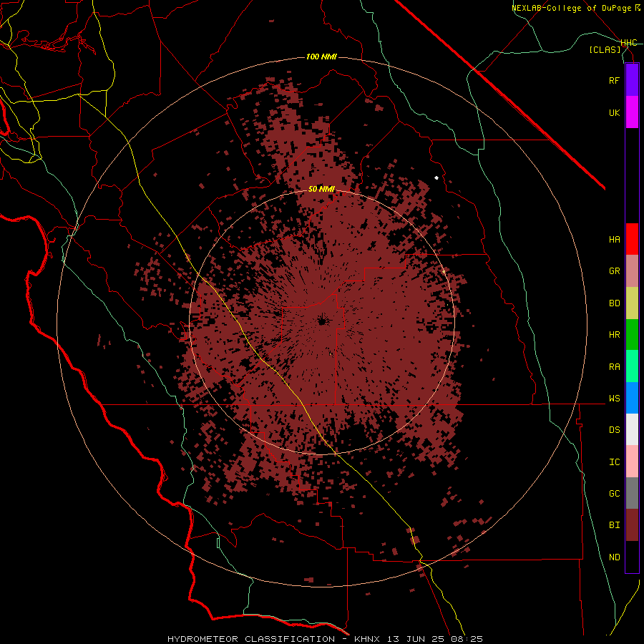Screen dimensions: 644x644
Task: Click the GC gray legend swatch
Action: pyautogui.click(x=632, y=493)
